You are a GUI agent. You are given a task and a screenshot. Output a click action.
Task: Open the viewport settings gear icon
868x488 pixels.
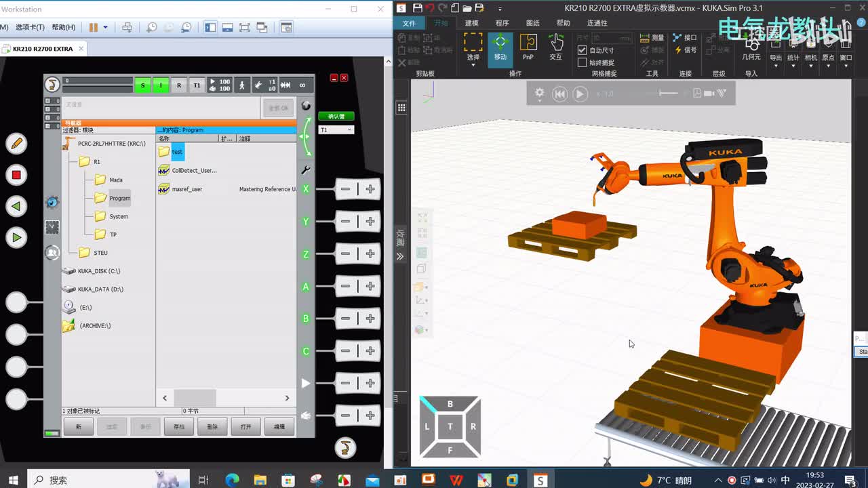540,94
